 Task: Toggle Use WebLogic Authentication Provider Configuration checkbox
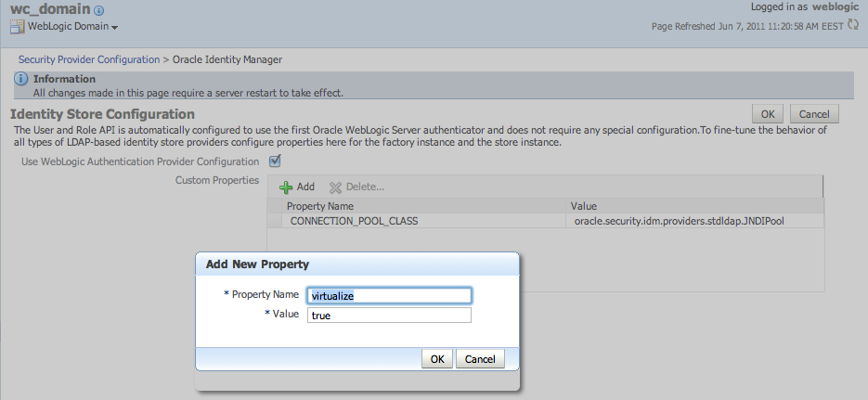point(275,161)
